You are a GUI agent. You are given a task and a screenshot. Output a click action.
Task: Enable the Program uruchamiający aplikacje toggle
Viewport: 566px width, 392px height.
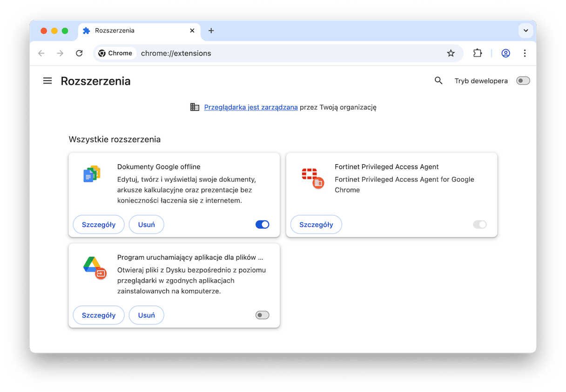click(263, 315)
